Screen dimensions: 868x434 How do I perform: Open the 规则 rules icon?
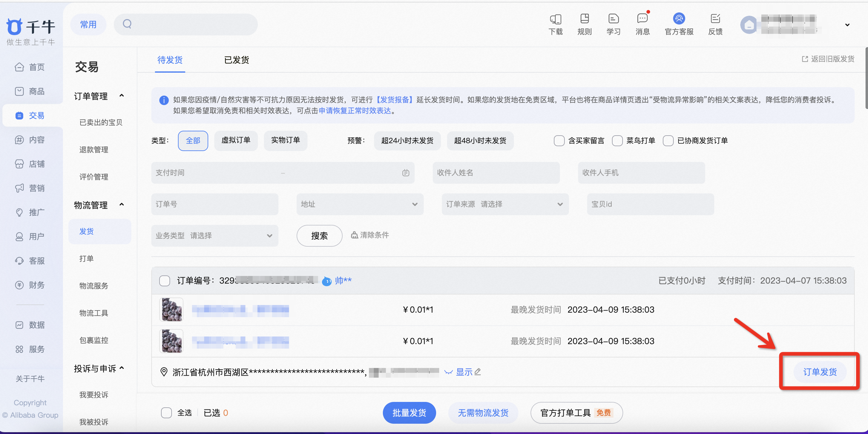[584, 18]
